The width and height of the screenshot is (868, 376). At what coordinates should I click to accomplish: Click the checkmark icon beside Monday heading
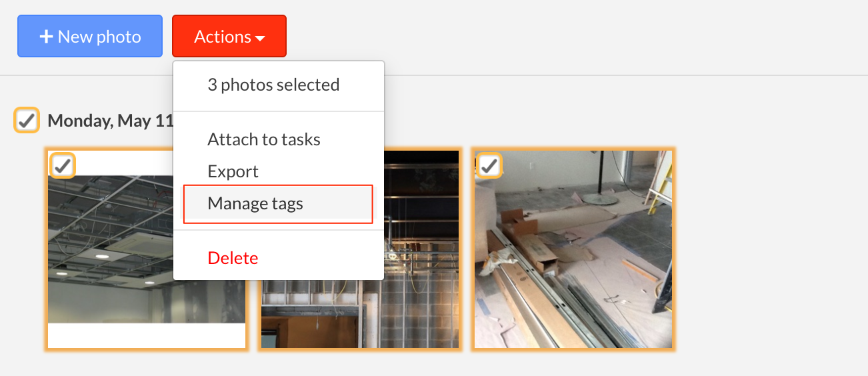(27, 121)
